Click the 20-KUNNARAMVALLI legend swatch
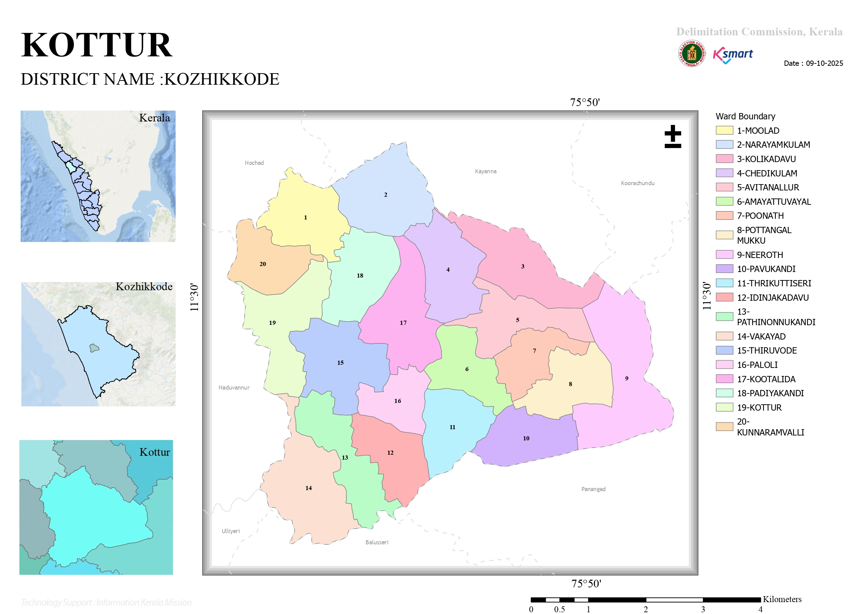The image size is (868, 614). pyautogui.click(x=724, y=427)
